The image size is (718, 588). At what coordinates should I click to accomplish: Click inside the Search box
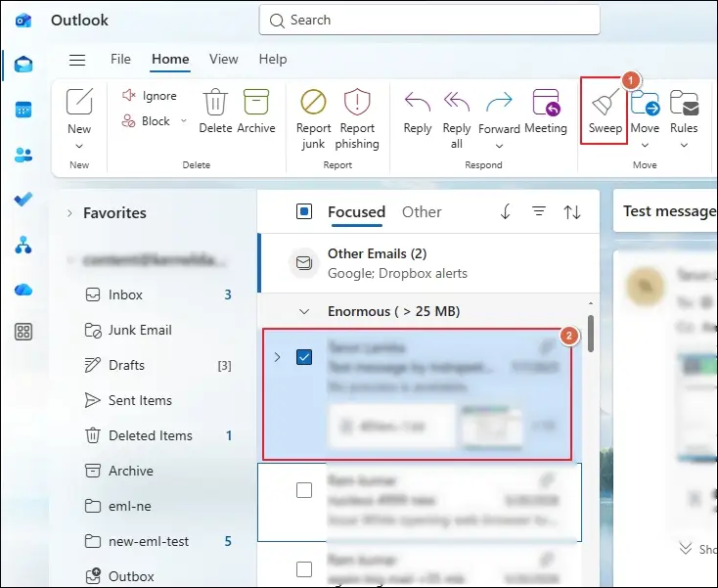point(429,21)
